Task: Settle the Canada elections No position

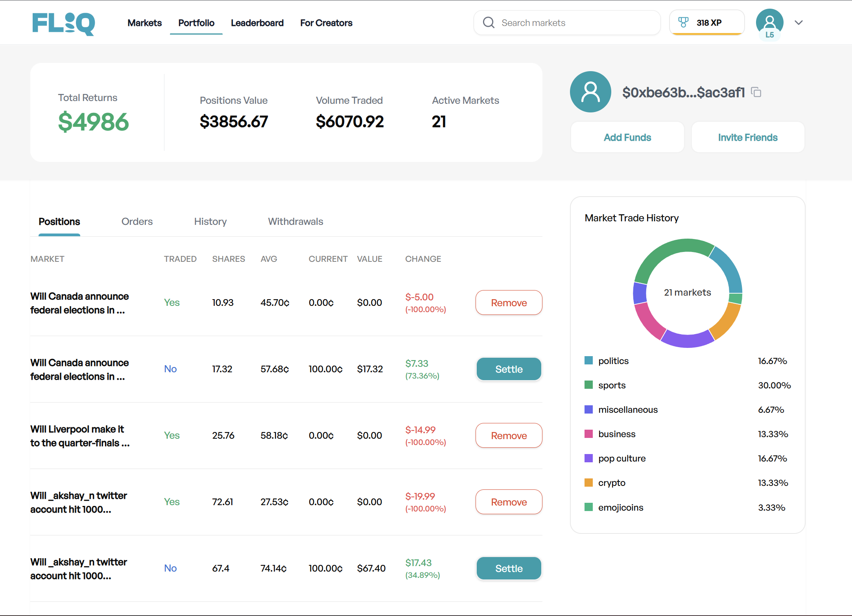Action: 509,369
